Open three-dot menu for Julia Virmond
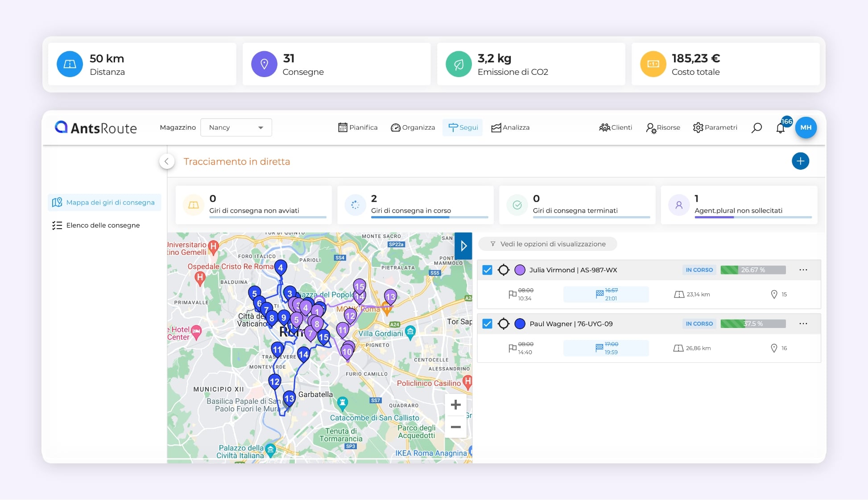This screenshot has width=868, height=500. tap(803, 270)
